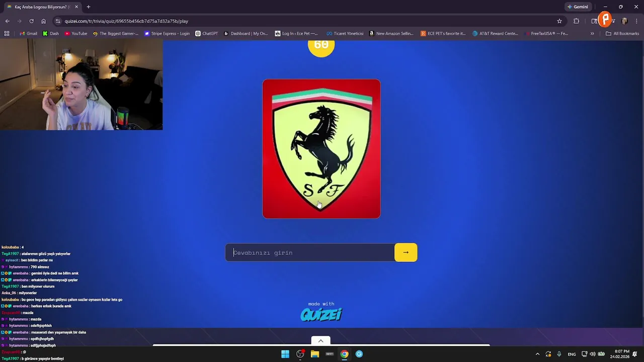Click the Ferrari logo image
The image size is (644, 362).
pyautogui.click(x=321, y=149)
